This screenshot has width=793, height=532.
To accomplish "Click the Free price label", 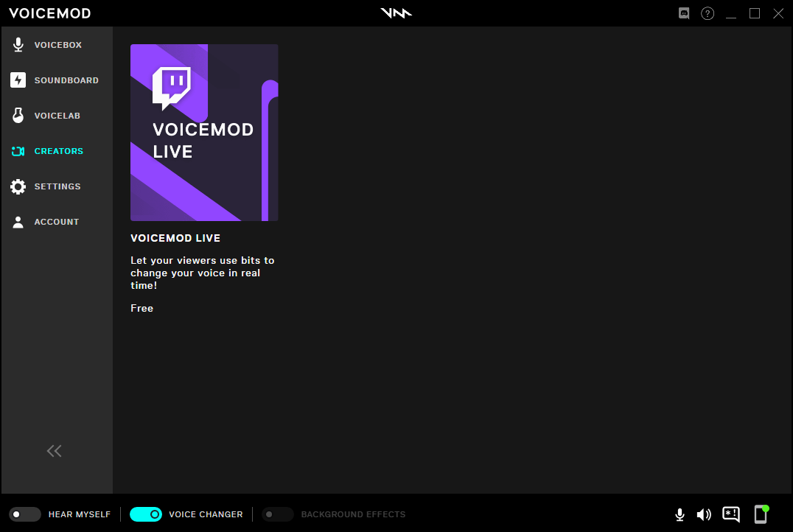I will pos(142,309).
